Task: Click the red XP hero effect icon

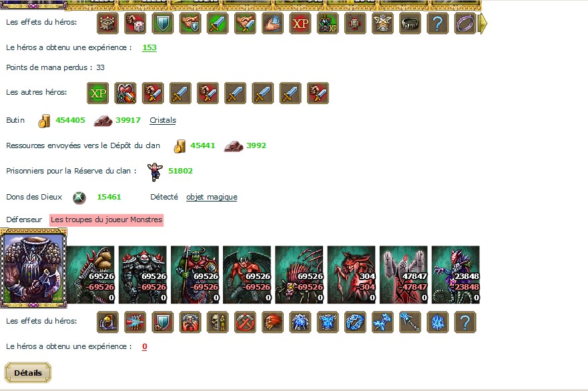Action: point(300,23)
